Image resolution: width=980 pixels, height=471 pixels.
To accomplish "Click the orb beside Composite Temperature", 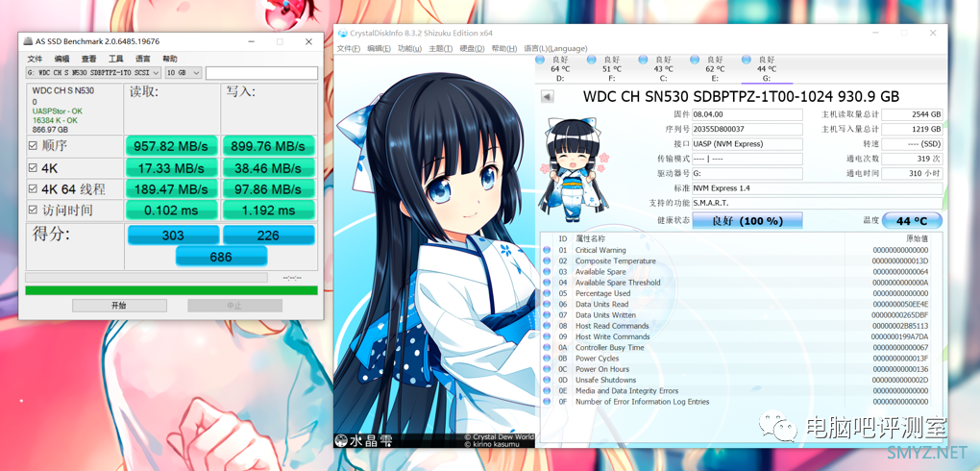I will pos(547,260).
